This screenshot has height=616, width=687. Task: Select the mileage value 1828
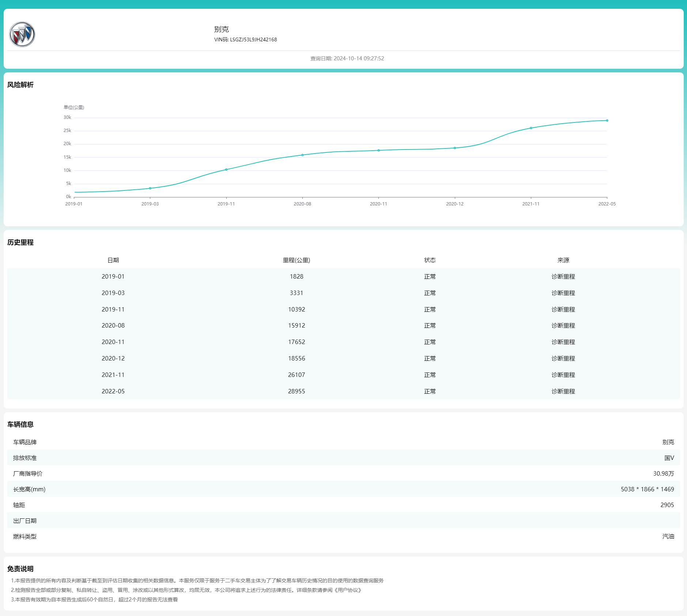297,276
